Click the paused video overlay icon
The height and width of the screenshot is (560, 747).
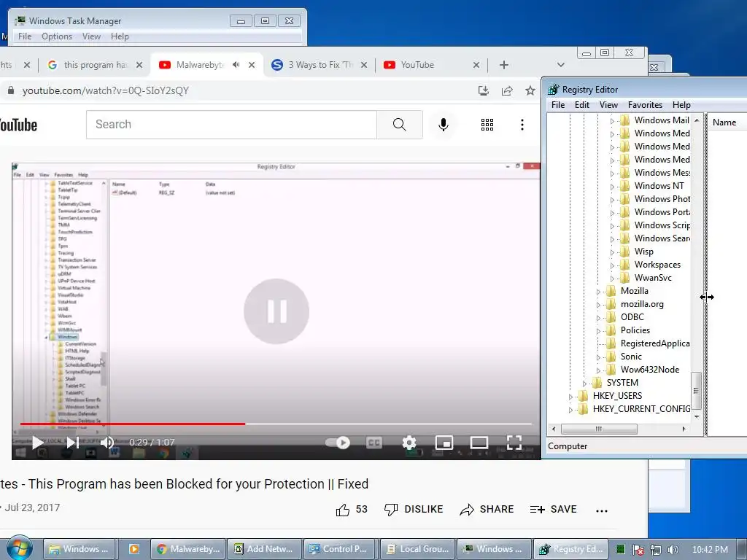(276, 311)
